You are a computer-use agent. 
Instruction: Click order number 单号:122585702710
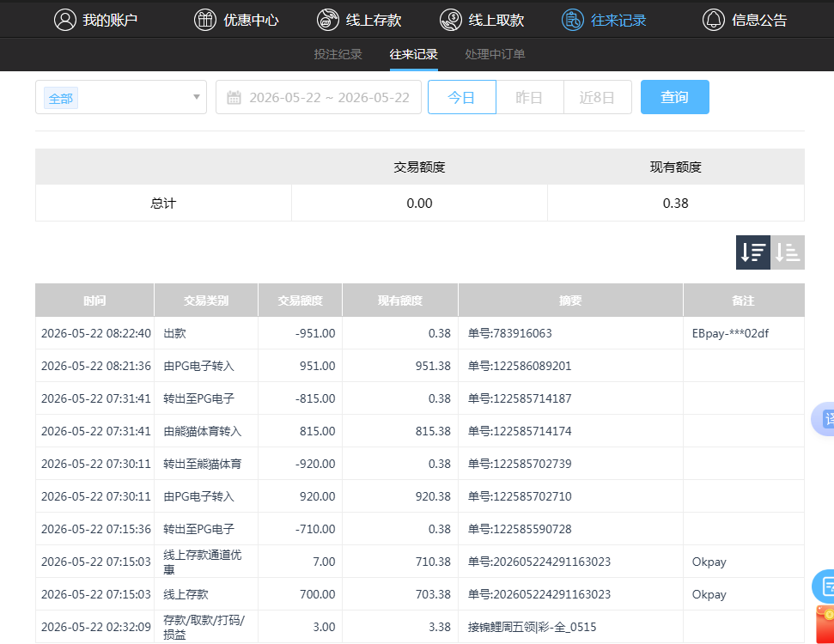[520, 496]
